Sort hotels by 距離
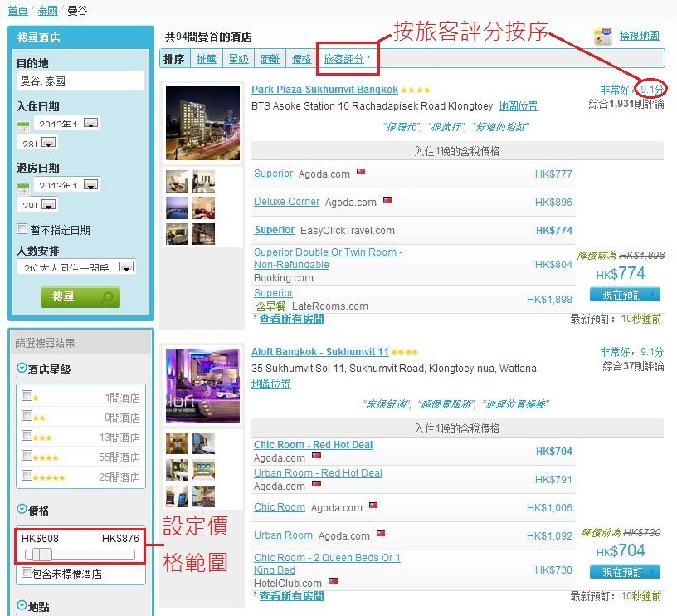 point(270,59)
